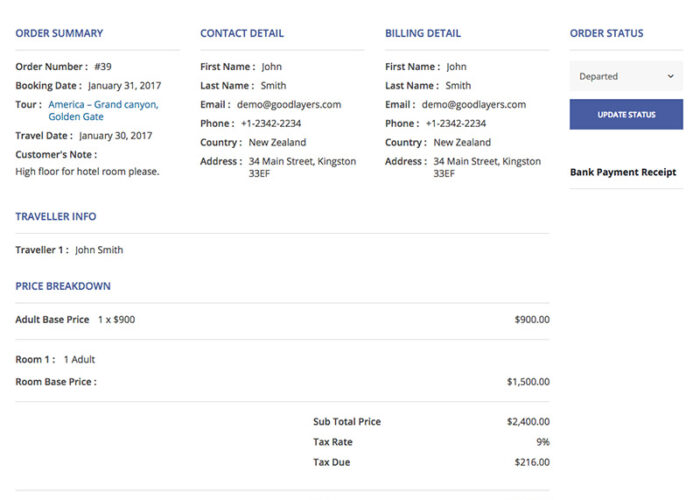700x500 pixels.
Task: Click the email address under Contact Detail
Action: click(x=289, y=104)
